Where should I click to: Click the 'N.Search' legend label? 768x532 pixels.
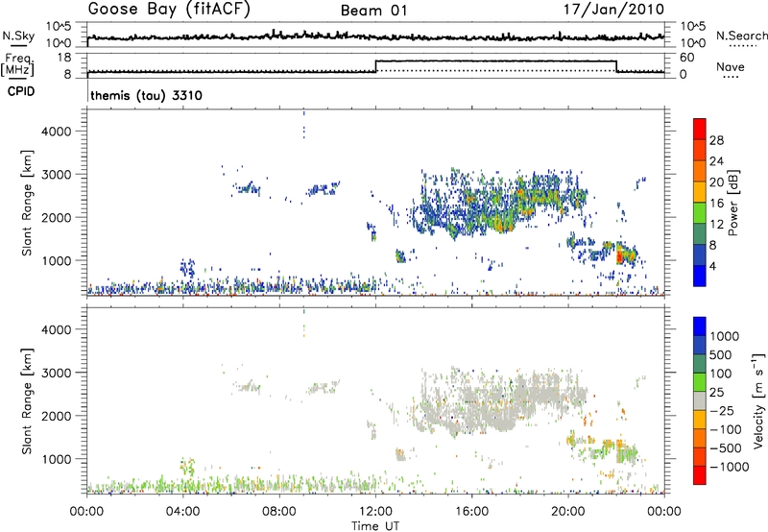[742, 36]
